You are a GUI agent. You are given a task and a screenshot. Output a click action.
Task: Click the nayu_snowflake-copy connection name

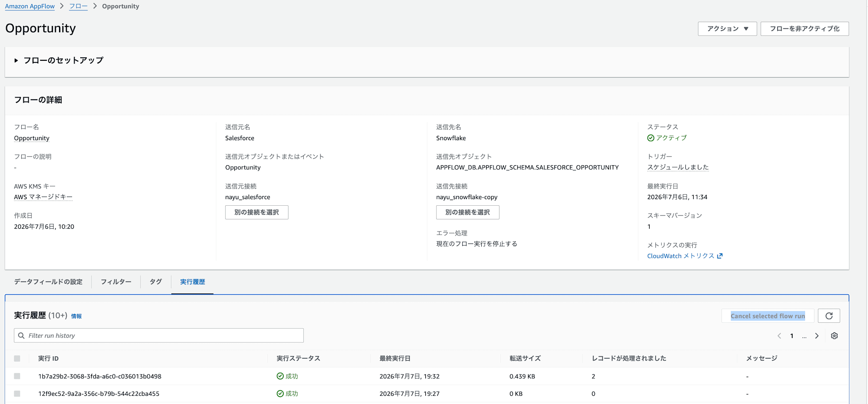[x=467, y=197]
